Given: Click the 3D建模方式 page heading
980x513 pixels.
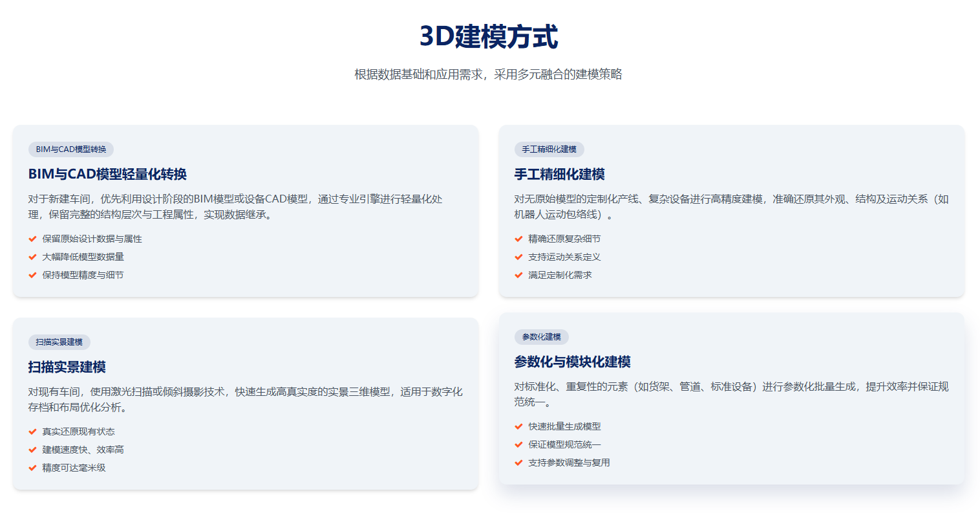Looking at the screenshot, I should [x=489, y=36].
